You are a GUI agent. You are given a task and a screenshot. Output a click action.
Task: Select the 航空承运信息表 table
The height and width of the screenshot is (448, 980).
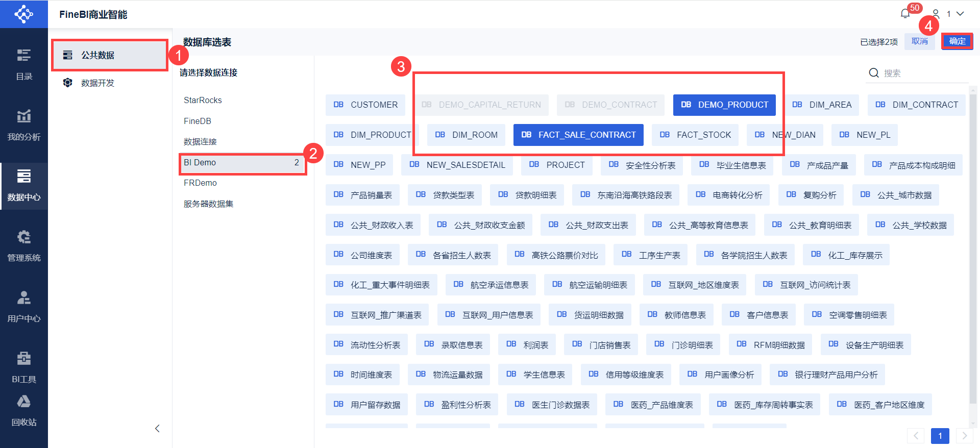491,285
